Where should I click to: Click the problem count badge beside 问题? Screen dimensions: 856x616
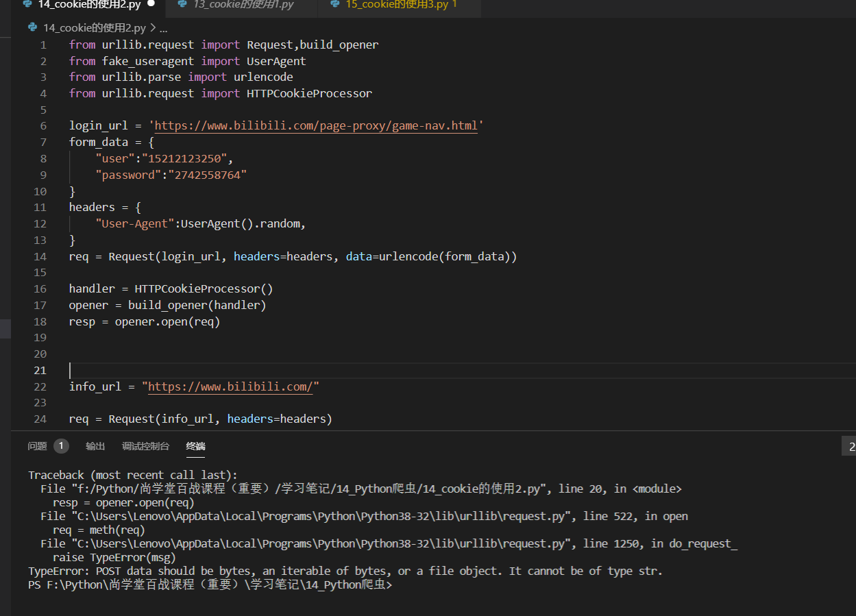pyautogui.click(x=61, y=446)
